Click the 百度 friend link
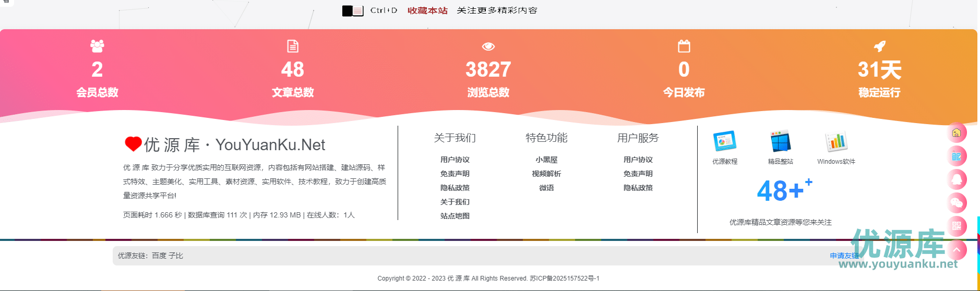 159,256
